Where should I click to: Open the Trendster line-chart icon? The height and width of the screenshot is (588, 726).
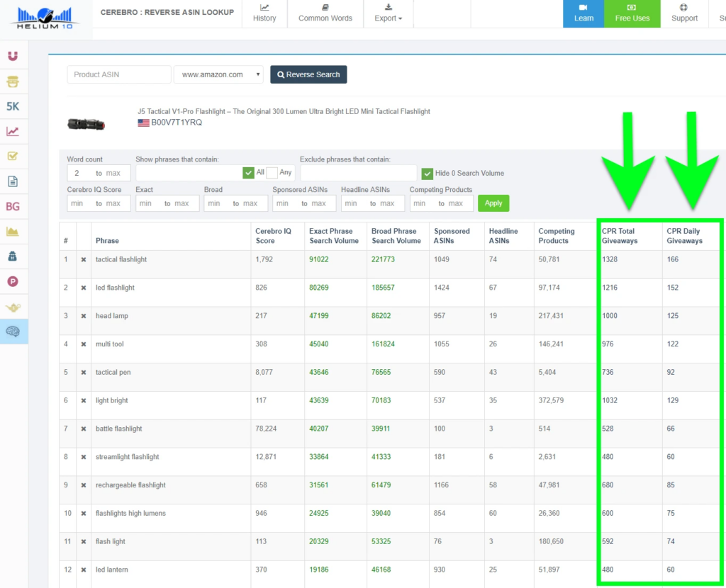[x=13, y=131]
